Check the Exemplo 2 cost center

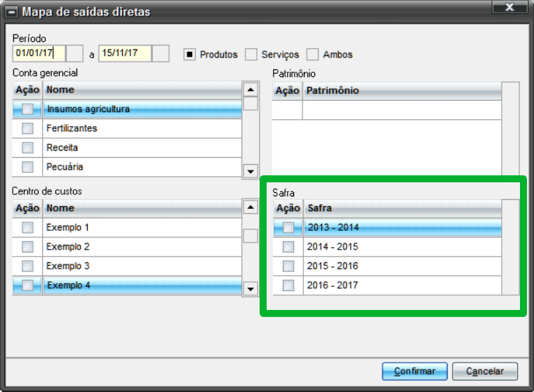pyautogui.click(x=27, y=247)
